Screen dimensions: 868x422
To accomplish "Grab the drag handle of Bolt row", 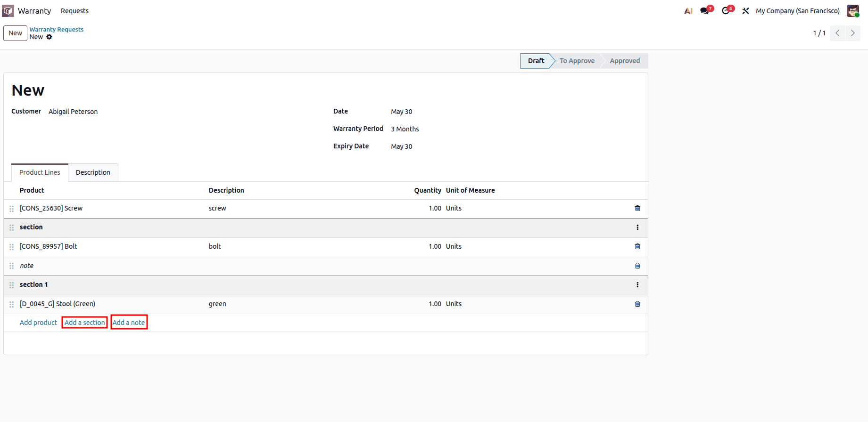I will (x=12, y=247).
